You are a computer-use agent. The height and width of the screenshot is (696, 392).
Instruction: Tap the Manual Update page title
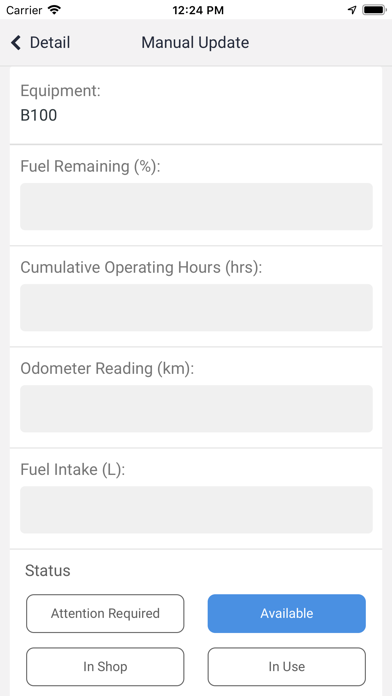click(x=195, y=43)
